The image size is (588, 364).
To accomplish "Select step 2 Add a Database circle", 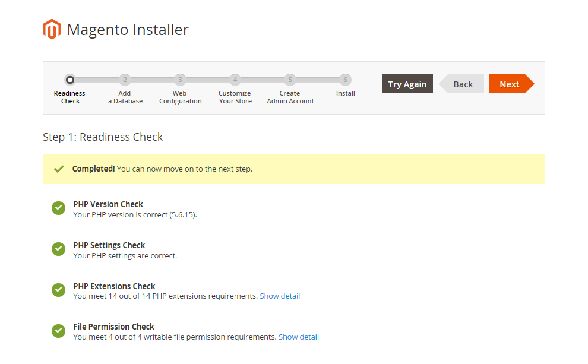I will (125, 80).
